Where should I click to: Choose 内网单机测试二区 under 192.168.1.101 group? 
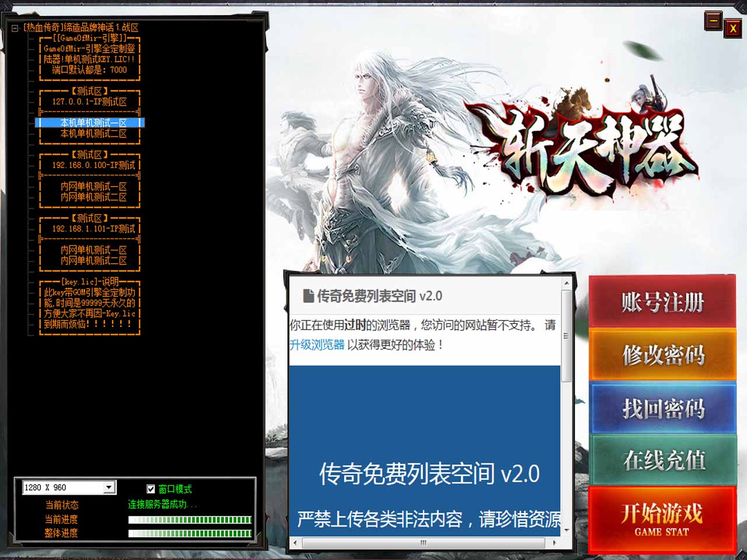[93, 261]
